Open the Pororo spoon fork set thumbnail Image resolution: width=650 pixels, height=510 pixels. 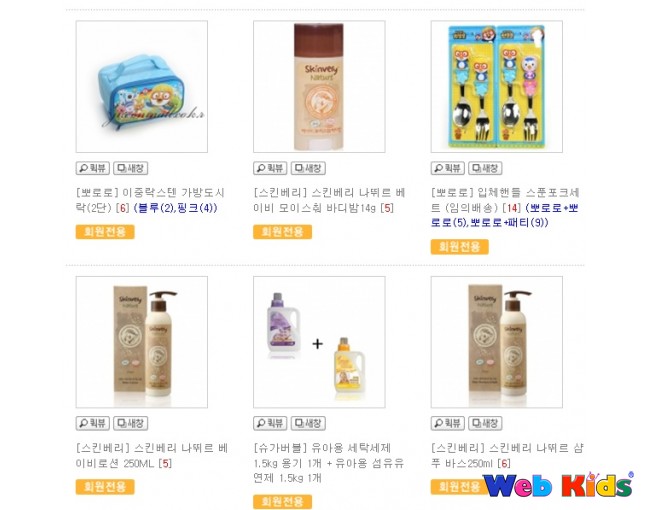(497, 87)
